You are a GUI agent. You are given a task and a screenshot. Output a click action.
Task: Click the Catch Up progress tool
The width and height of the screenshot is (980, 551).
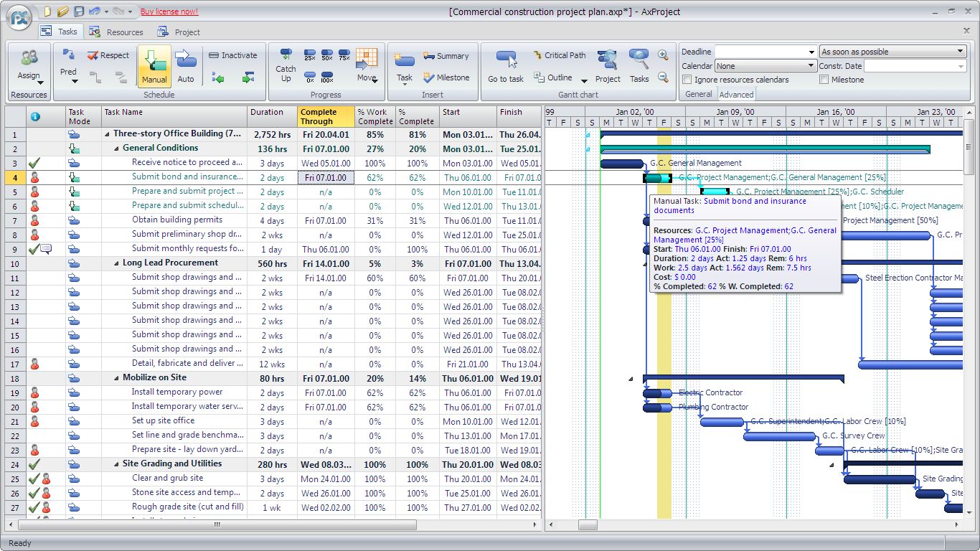(x=286, y=65)
